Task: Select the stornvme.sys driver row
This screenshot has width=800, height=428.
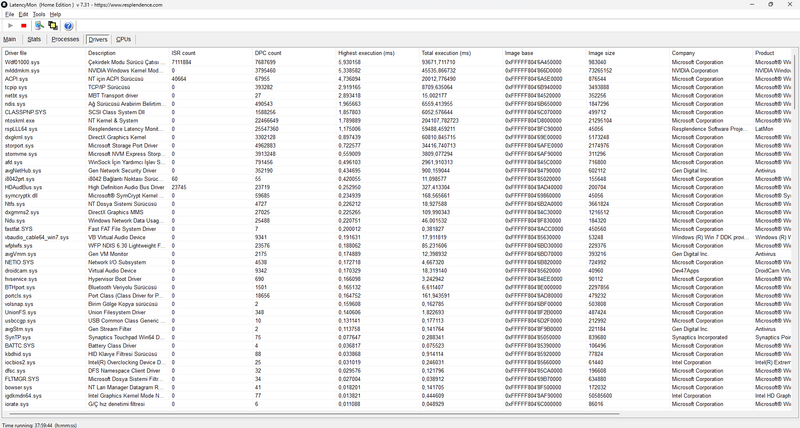Action: coord(397,154)
